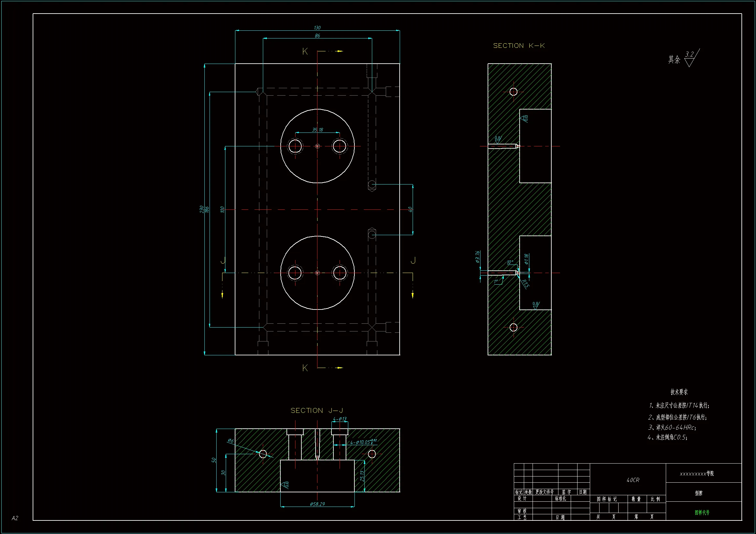756x534 pixels.
Task: Click the SECTION J-J title text
Action: 317,411
